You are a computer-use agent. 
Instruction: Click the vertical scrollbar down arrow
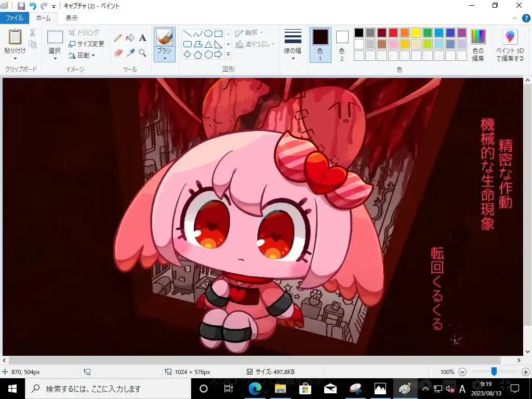[x=528, y=352]
